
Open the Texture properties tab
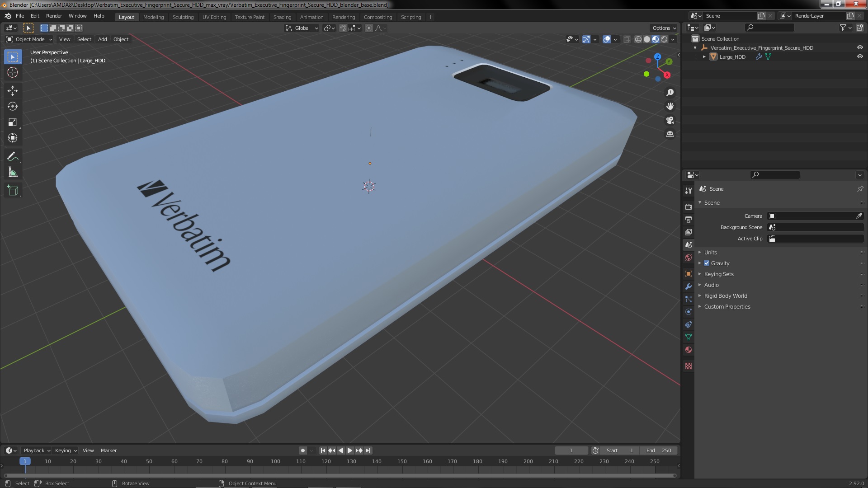689,366
